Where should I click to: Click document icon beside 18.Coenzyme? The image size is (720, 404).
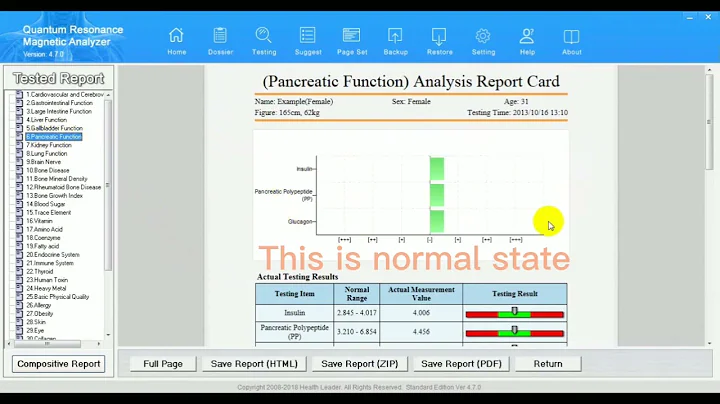(19, 238)
